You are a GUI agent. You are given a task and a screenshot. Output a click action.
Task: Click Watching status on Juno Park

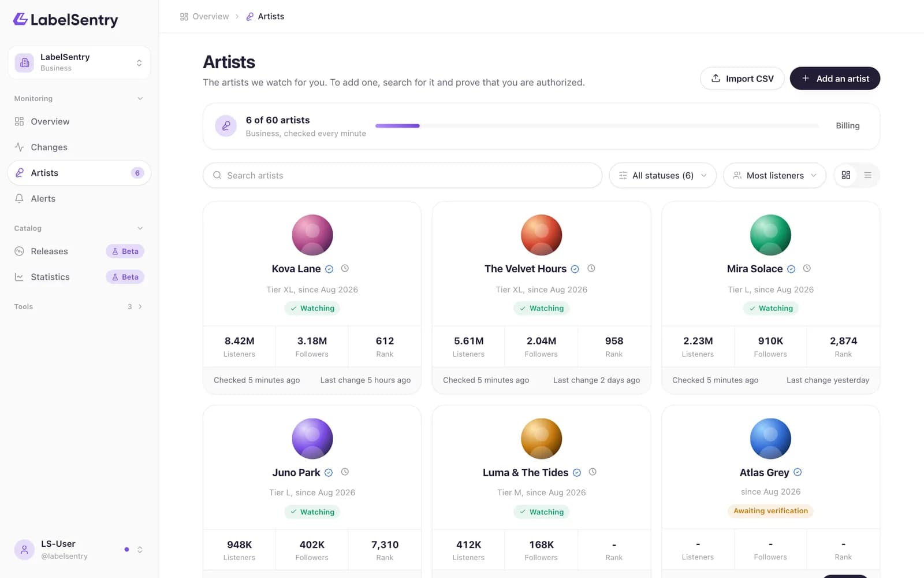point(312,512)
